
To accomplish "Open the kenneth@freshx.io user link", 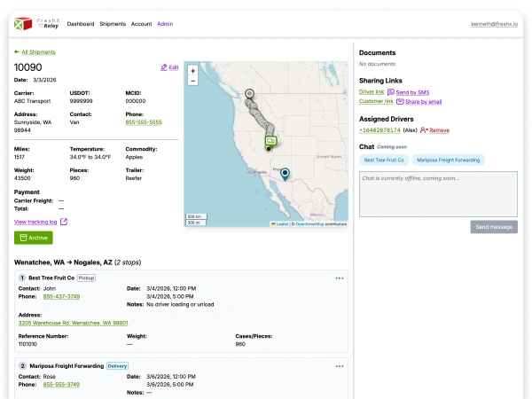I will click(495, 24).
